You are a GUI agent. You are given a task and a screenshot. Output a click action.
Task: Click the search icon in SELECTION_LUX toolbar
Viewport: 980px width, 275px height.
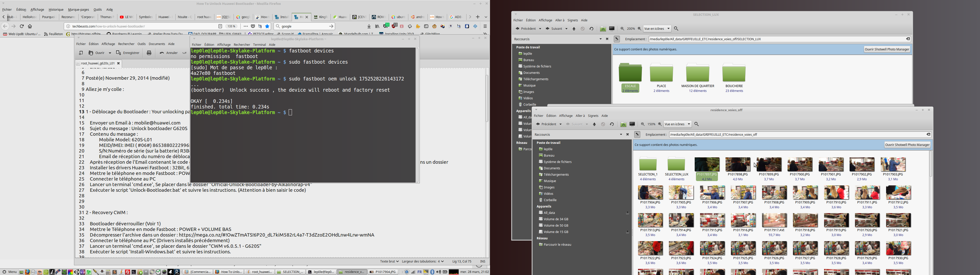coord(676,29)
